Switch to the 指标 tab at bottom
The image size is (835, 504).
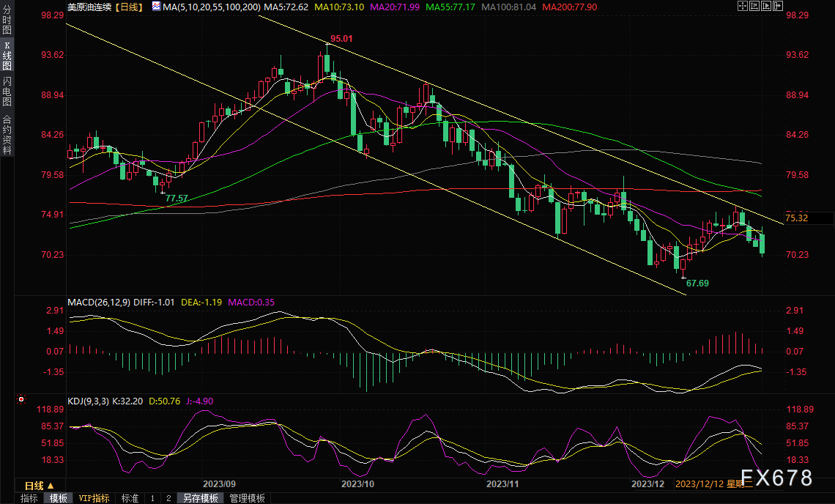pos(29,498)
